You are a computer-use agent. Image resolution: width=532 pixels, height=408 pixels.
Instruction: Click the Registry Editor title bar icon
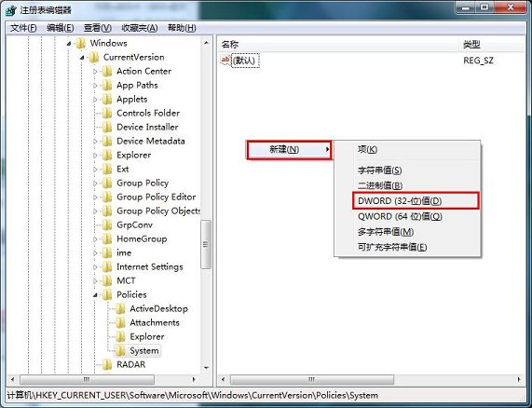tap(11, 10)
